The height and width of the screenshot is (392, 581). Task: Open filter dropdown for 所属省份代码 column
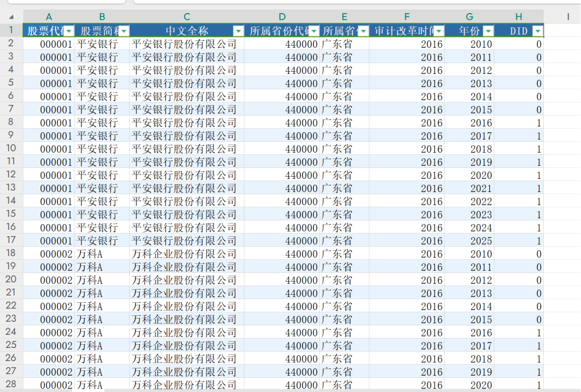(314, 31)
